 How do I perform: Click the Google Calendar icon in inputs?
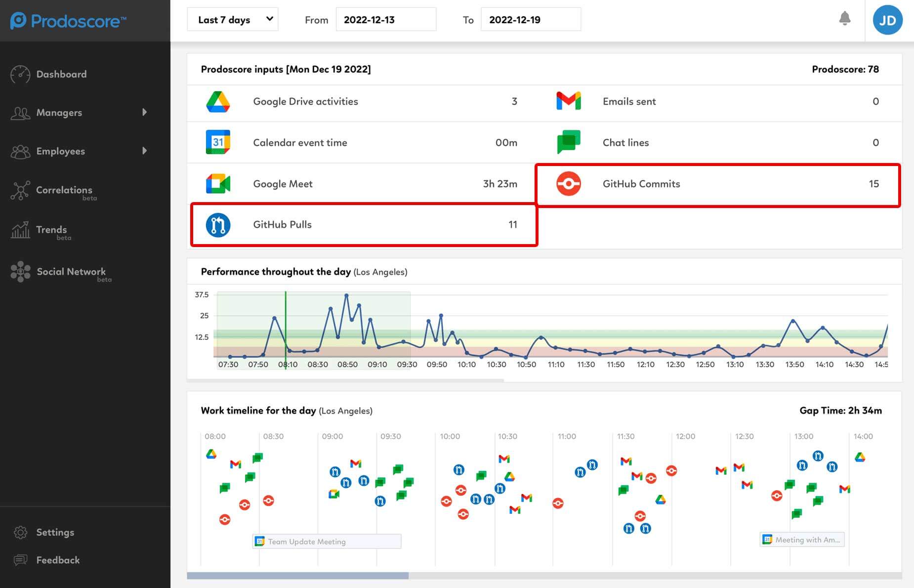(x=218, y=142)
